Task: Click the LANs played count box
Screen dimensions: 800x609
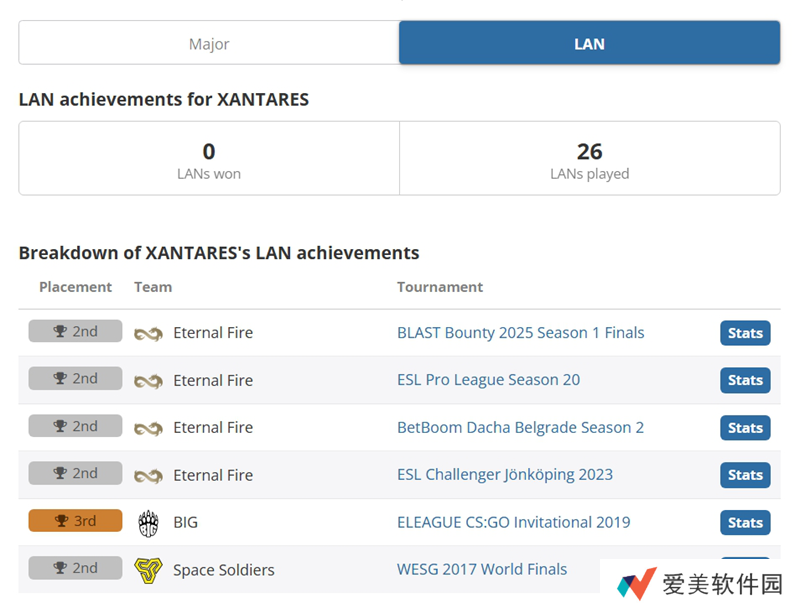Action: 589,159
